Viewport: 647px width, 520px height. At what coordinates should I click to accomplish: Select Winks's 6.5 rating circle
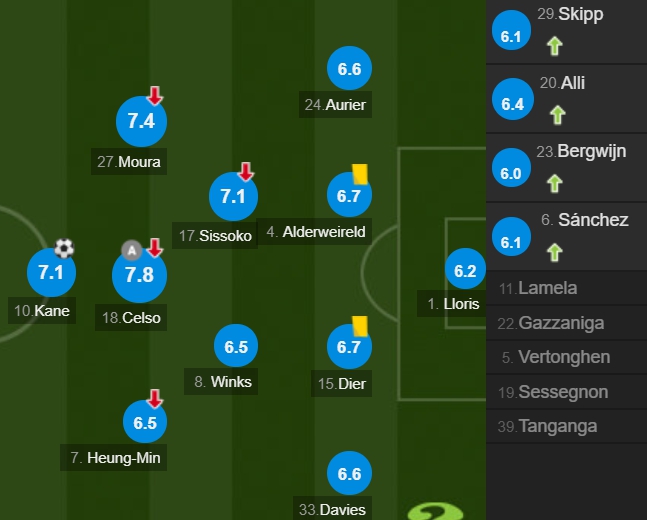point(236,346)
